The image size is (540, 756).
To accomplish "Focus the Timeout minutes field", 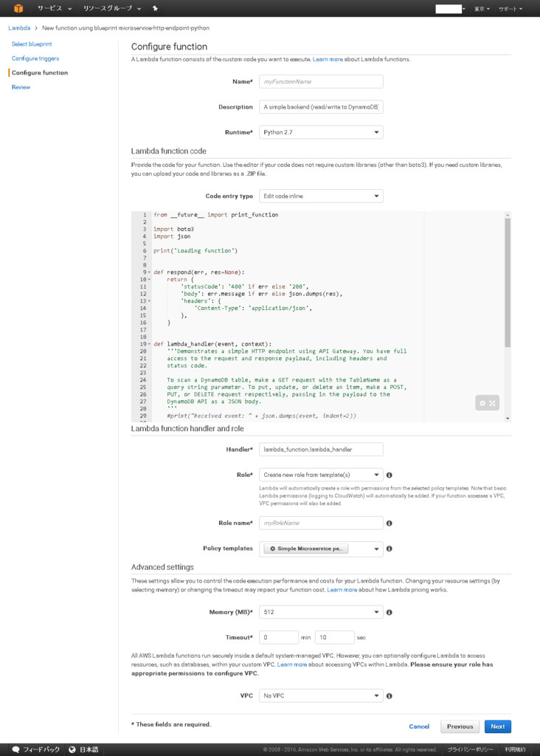I will point(278,637).
